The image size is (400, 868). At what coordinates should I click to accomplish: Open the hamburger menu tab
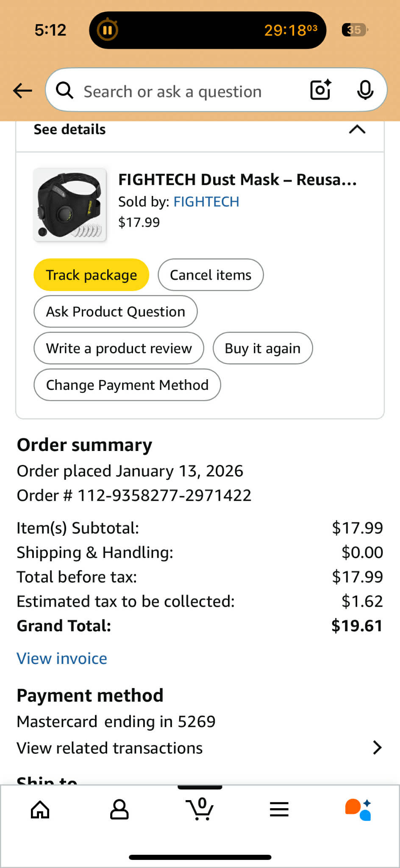(x=279, y=809)
